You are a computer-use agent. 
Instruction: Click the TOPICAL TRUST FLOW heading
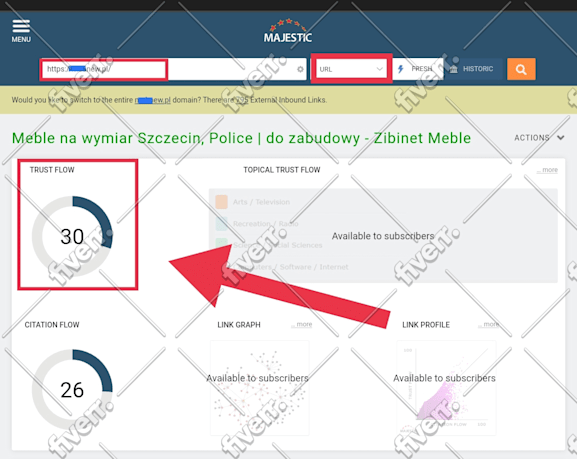click(x=282, y=170)
